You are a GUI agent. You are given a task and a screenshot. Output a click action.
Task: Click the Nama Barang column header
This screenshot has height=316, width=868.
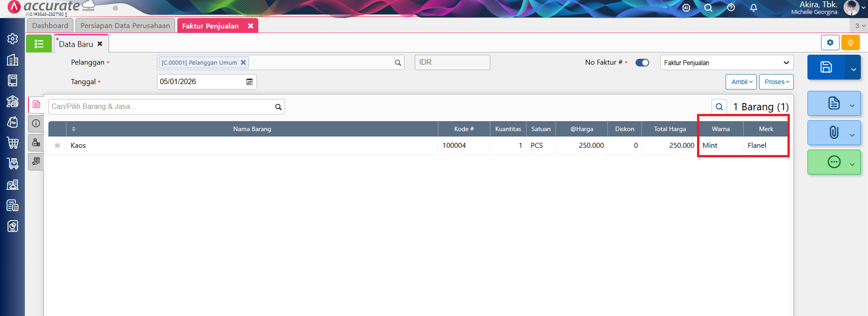tap(252, 129)
